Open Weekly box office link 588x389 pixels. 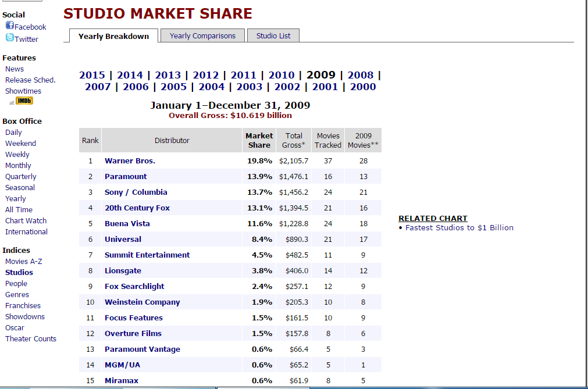click(x=17, y=155)
